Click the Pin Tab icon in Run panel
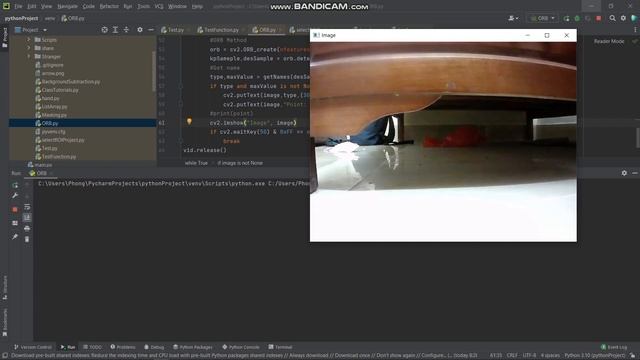The image size is (640, 360). 15,236
